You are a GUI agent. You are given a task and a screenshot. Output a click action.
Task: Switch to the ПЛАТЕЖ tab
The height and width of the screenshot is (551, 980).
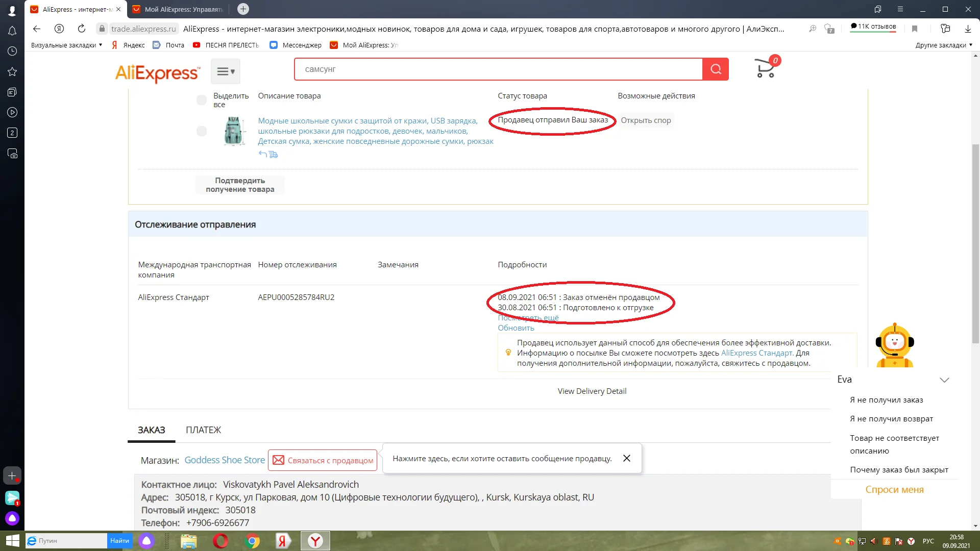(x=203, y=430)
